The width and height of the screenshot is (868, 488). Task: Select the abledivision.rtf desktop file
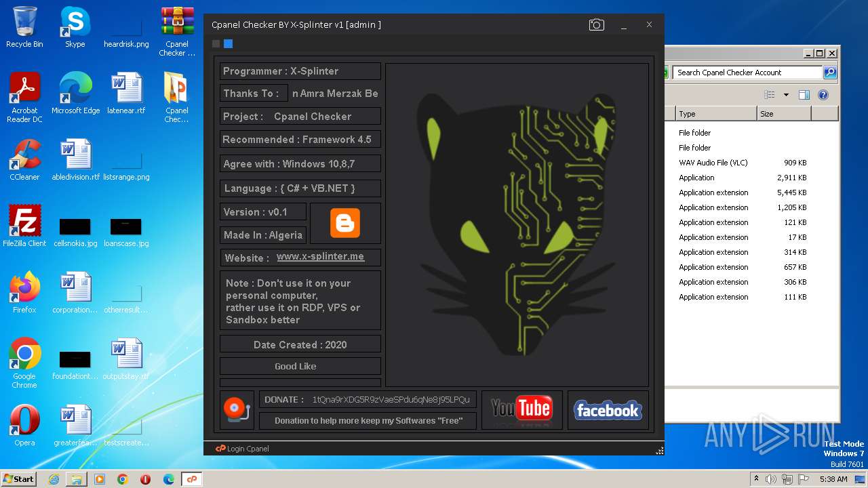(x=75, y=160)
